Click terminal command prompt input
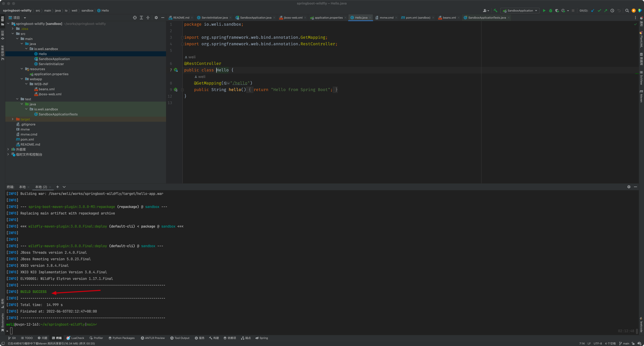Screen dimensions: 644x346 11,331
